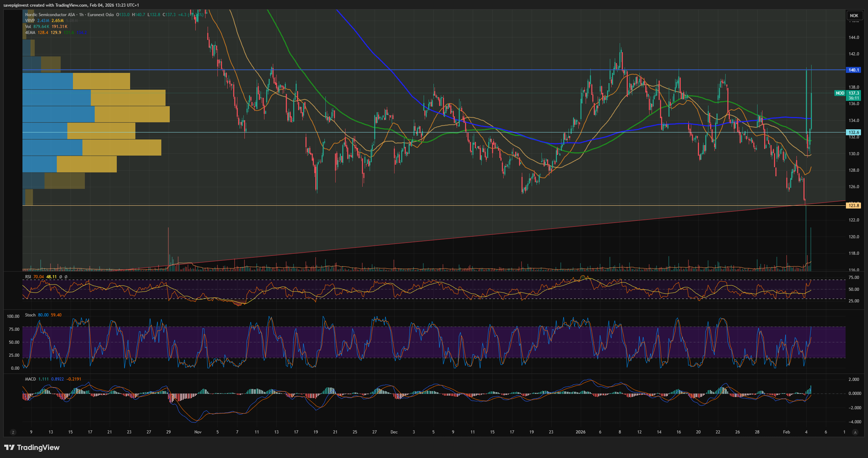Toggle auto-scale with the A button
Screen dimensions: 868x458
(x=855, y=432)
